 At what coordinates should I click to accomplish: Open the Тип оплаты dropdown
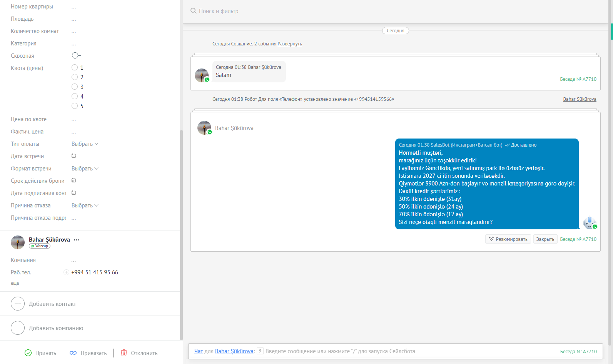85,144
